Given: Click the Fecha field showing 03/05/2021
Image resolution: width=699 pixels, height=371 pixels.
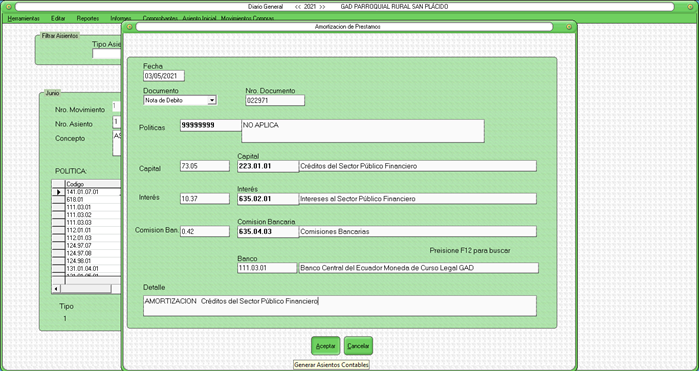Looking at the screenshot, I should click(x=164, y=76).
